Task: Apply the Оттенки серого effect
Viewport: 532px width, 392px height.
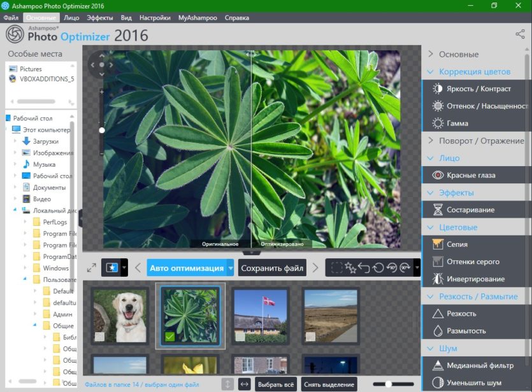Action: coord(473,262)
